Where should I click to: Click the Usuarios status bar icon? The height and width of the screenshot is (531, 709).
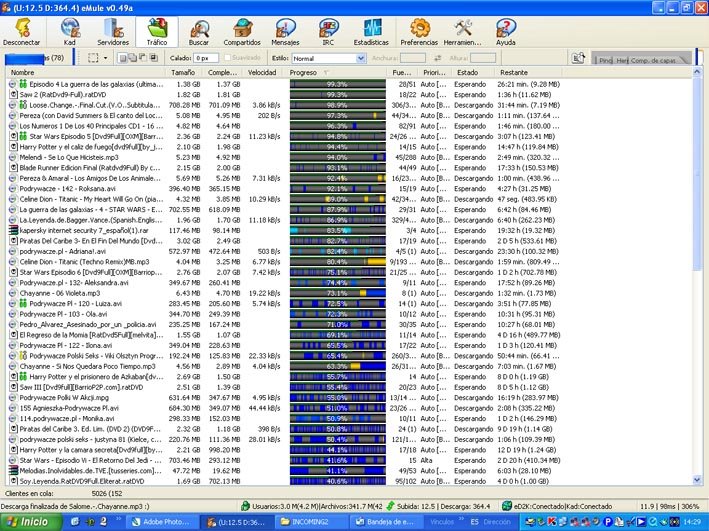click(x=245, y=506)
